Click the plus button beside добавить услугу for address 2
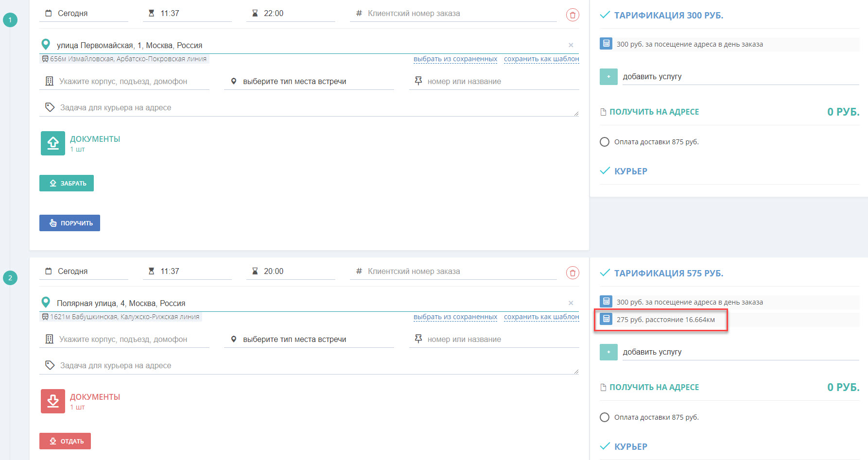This screenshot has height=460, width=868. pos(608,352)
